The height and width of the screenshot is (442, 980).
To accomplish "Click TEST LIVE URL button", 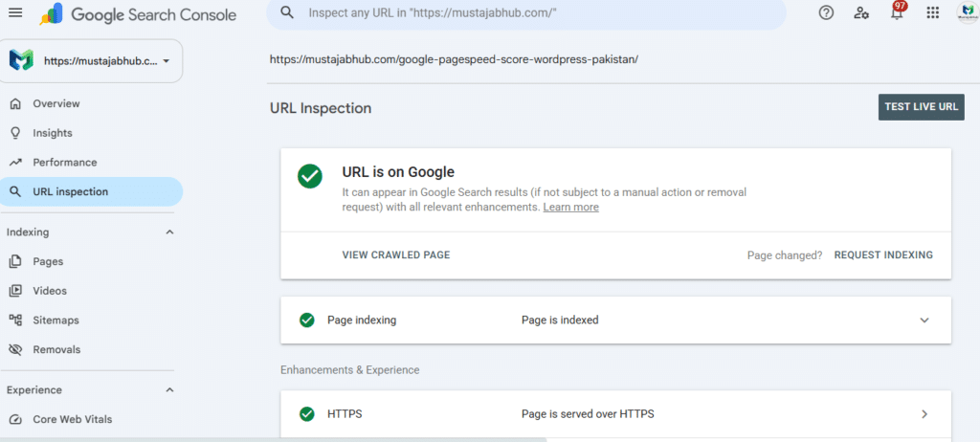I will click(x=922, y=107).
